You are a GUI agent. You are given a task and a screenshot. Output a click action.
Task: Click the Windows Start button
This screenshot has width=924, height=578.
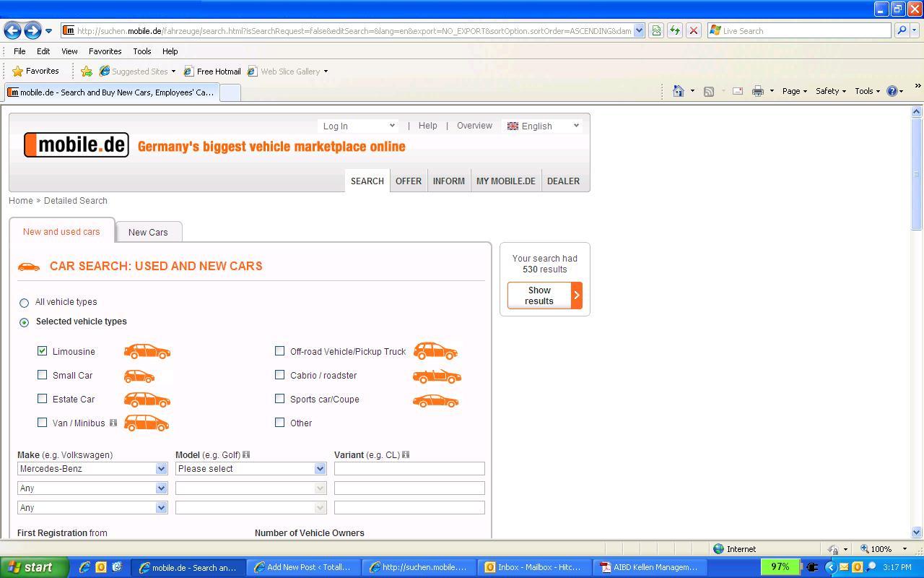(34, 567)
